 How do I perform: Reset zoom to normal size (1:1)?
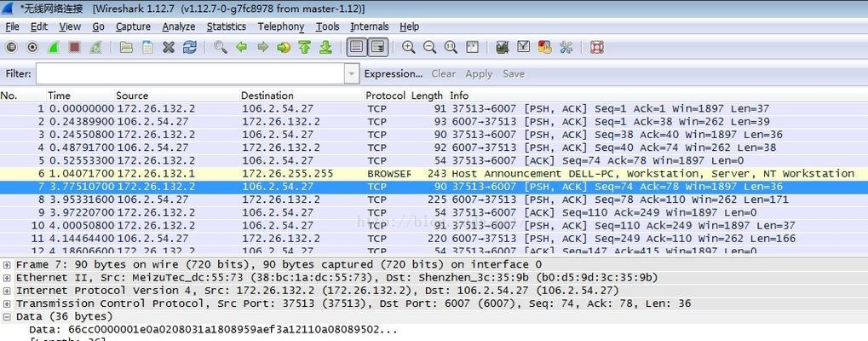pyautogui.click(x=451, y=48)
